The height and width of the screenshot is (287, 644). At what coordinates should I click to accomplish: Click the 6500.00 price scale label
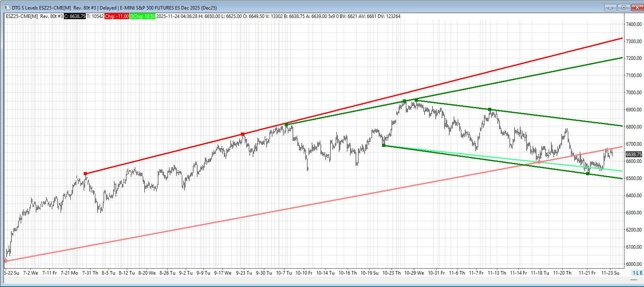(x=634, y=178)
